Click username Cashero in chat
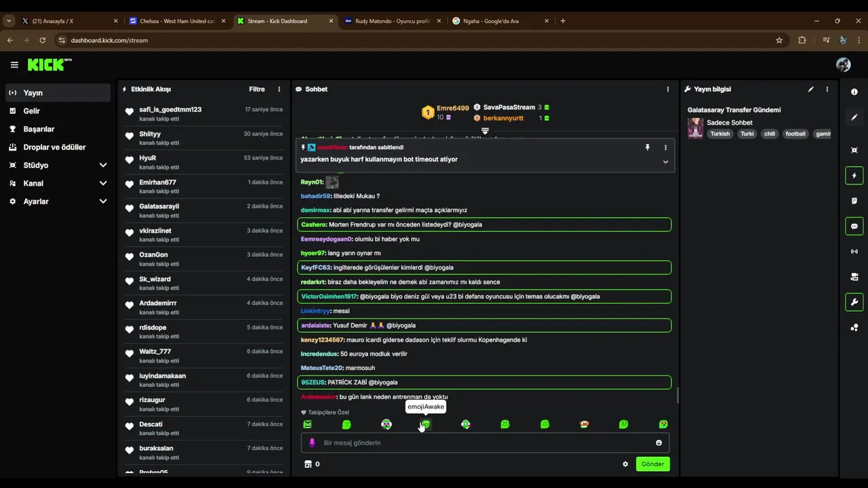The image size is (868, 488). point(313,224)
